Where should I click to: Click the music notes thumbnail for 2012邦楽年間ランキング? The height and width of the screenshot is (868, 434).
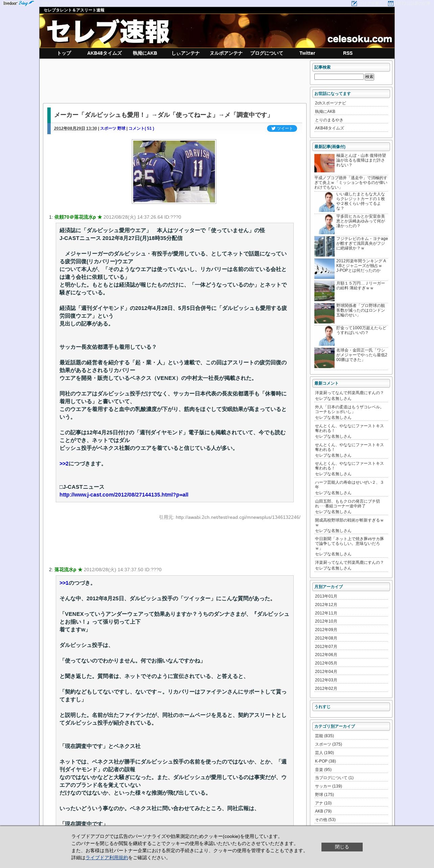click(324, 269)
